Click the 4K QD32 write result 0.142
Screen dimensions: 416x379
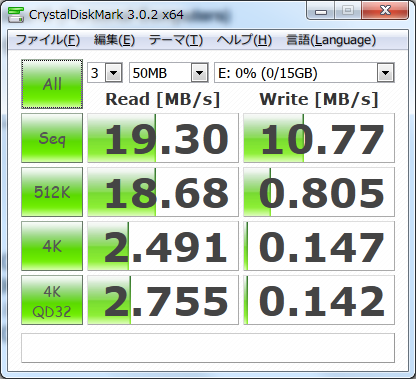(x=319, y=300)
